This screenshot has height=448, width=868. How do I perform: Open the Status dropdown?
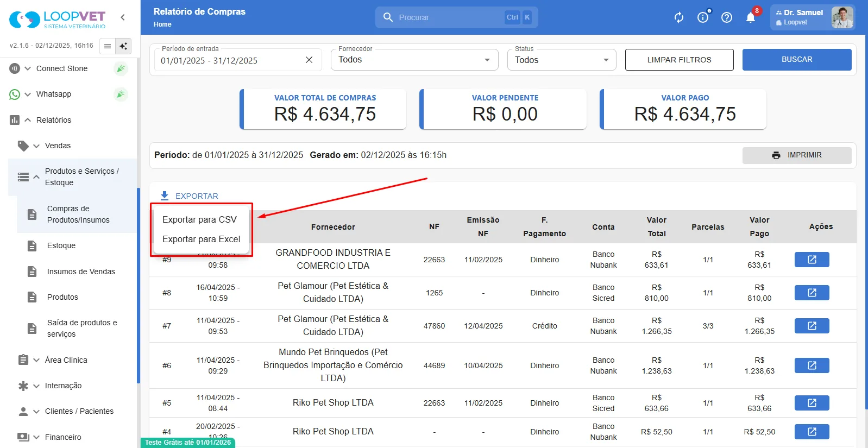[562, 60]
